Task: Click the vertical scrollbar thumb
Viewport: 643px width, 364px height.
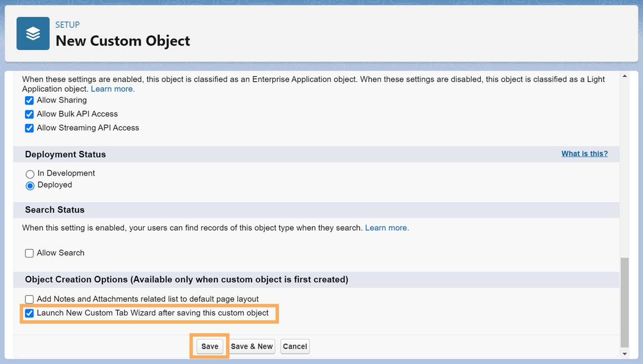Action: point(624,302)
